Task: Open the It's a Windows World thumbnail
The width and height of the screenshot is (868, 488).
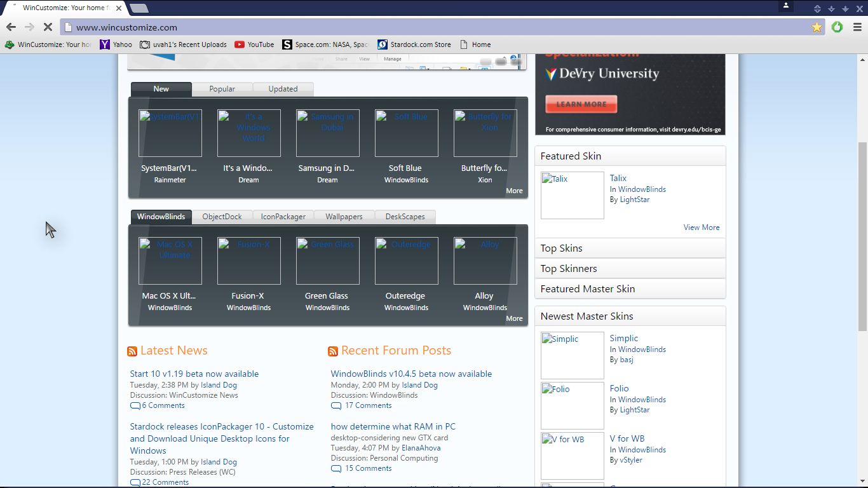Action: pyautogui.click(x=249, y=133)
